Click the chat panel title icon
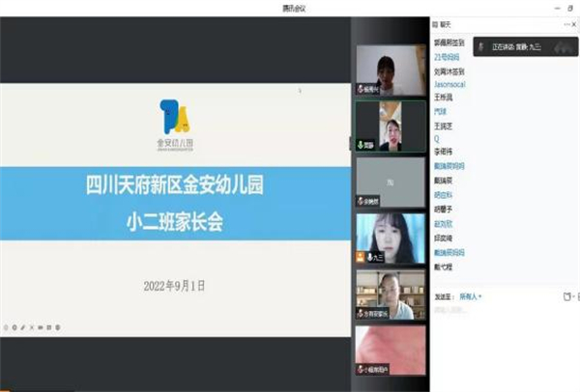The image size is (580, 392). (x=435, y=25)
